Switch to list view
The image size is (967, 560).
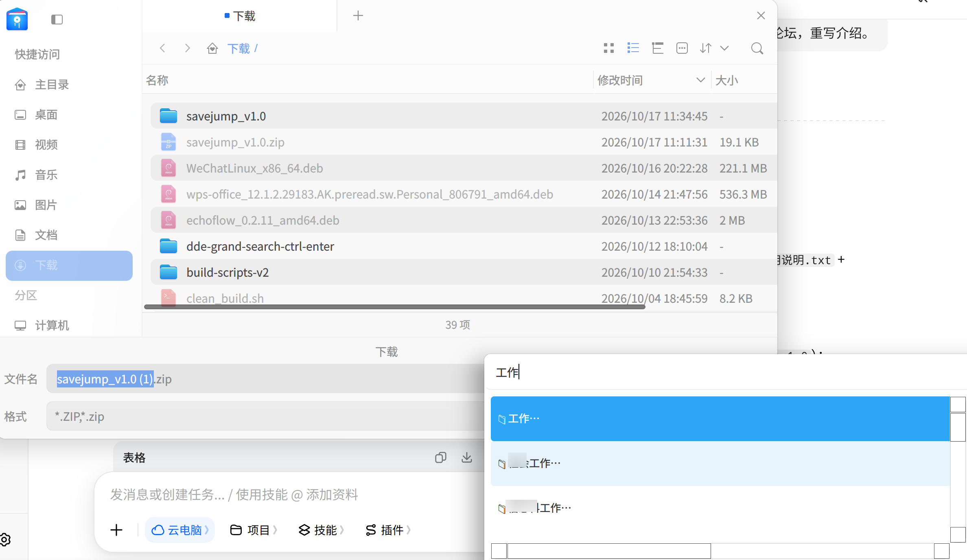coord(633,48)
